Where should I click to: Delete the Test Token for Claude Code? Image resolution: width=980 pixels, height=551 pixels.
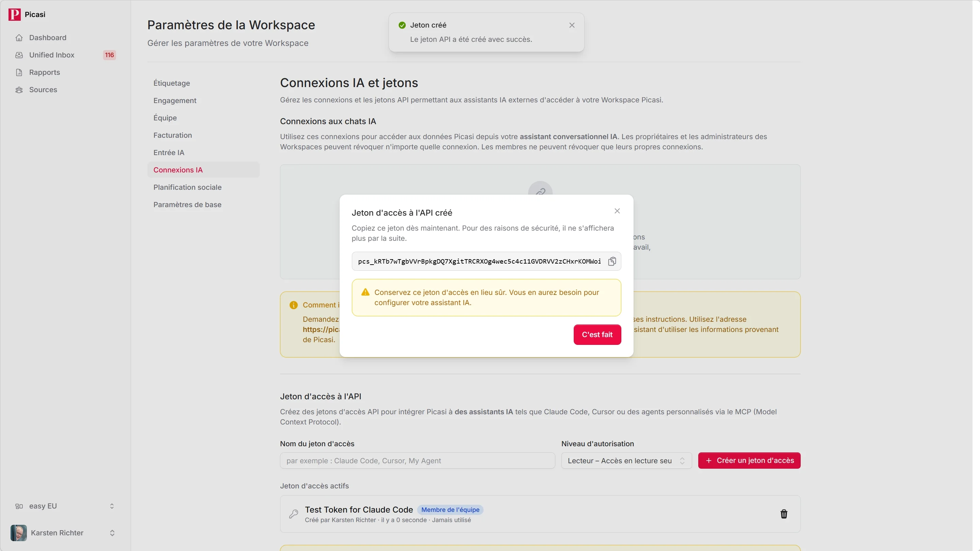784,514
